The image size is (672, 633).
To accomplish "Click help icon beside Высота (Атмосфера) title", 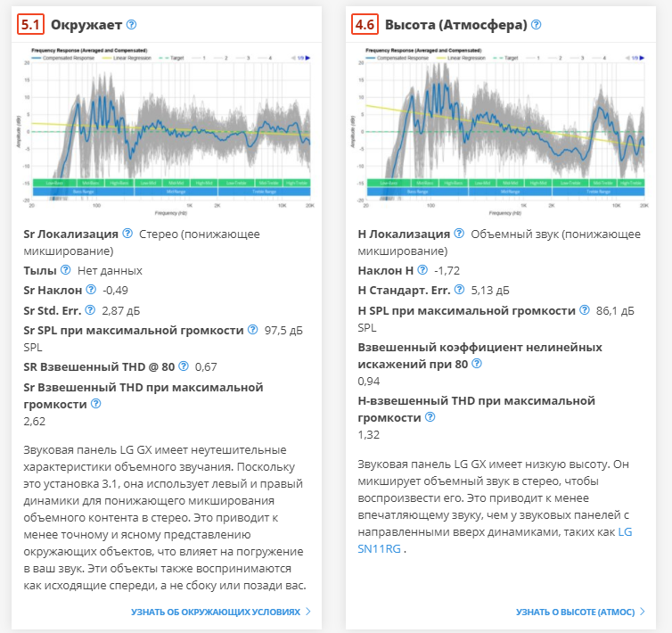I will [x=536, y=25].
